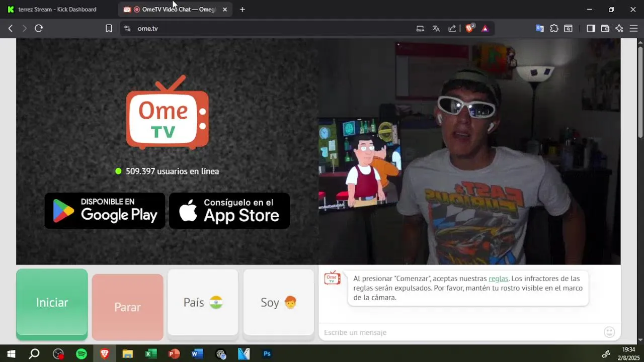Open the extensions puzzle icon
Image resolution: width=644 pixels, height=362 pixels.
coord(554,29)
